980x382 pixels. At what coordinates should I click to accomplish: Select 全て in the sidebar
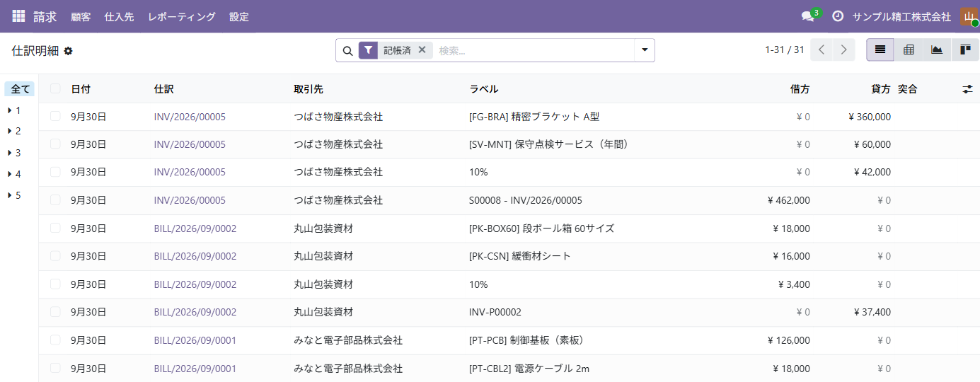pyautogui.click(x=20, y=89)
